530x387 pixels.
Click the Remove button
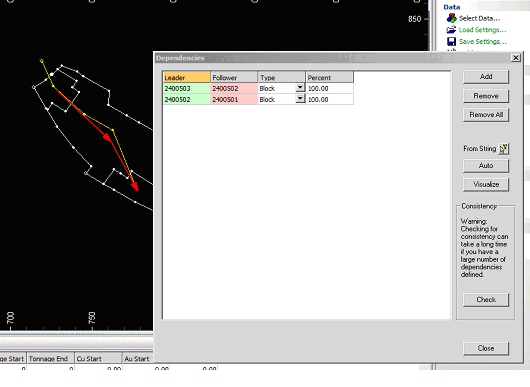tap(486, 96)
